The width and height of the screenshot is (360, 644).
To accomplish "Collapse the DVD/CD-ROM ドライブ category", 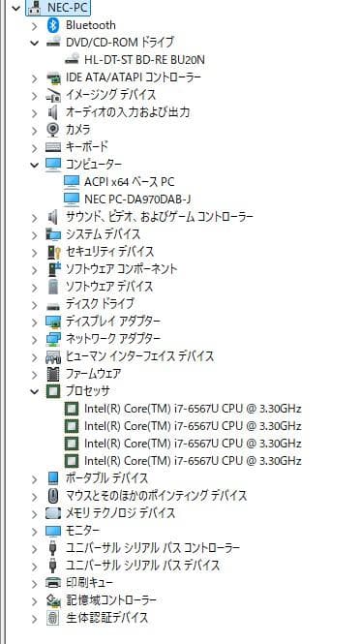I will 35,43.
